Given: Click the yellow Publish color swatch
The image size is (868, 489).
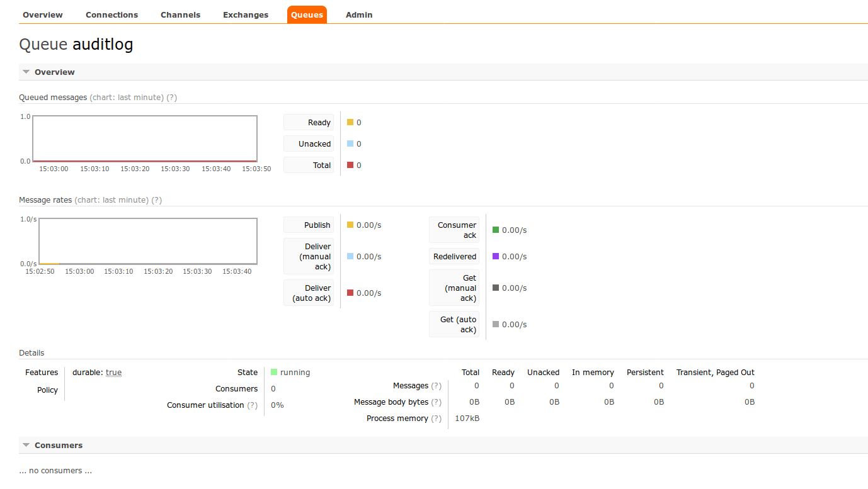Looking at the screenshot, I should 350,225.
